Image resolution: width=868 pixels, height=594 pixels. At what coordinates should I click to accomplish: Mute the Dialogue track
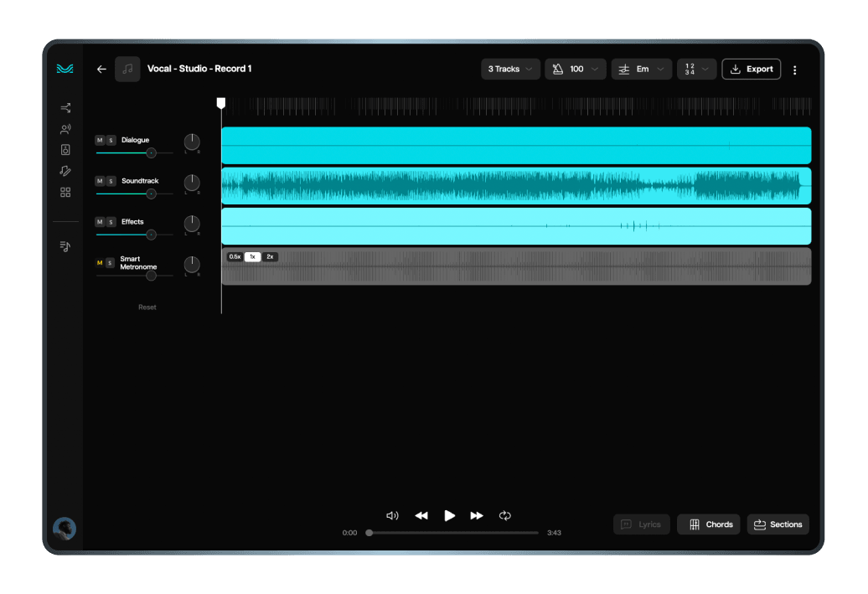pos(100,140)
